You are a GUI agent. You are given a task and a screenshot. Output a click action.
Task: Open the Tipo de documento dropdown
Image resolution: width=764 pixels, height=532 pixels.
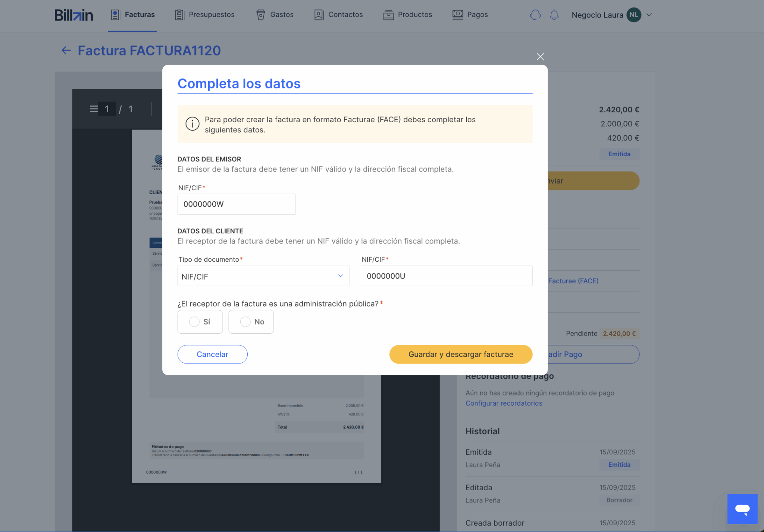tap(263, 276)
